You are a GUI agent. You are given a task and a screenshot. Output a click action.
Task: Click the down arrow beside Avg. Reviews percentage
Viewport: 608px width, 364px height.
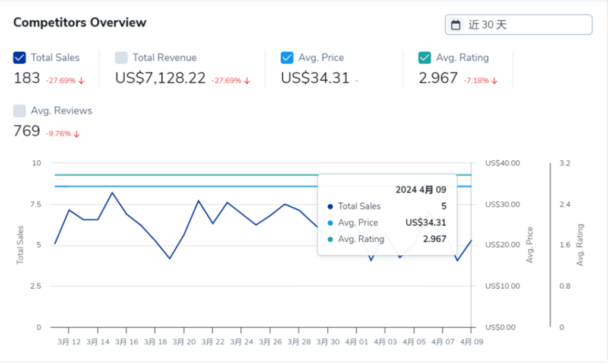tap(77, 134)
